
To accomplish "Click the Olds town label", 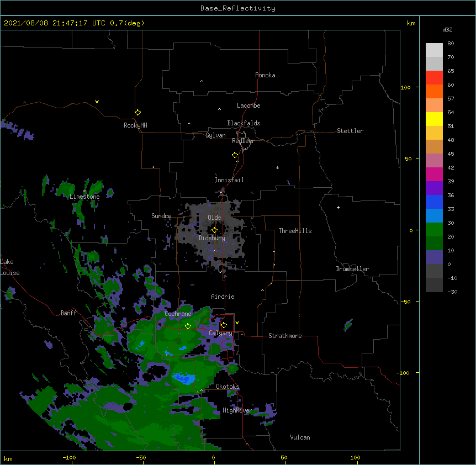I will click(214, 218).
